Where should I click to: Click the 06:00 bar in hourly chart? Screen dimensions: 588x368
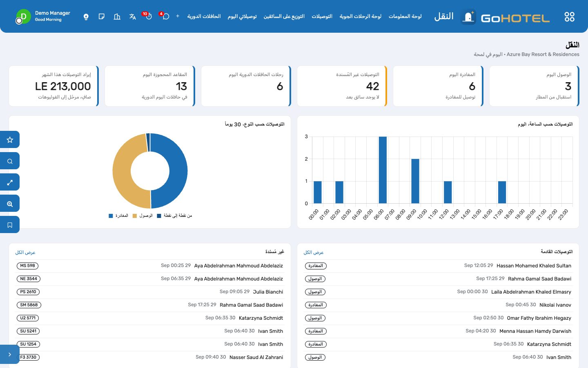tap(383, 170)
